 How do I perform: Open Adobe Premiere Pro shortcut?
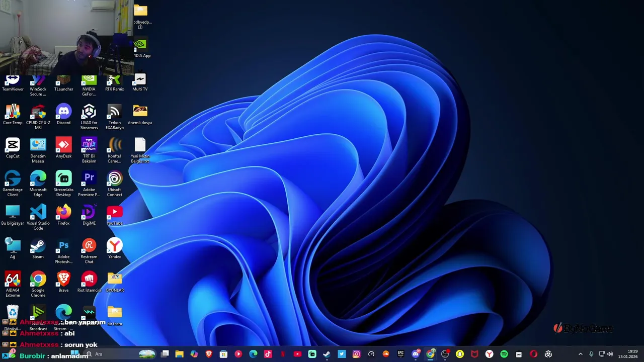pos(89,184)
